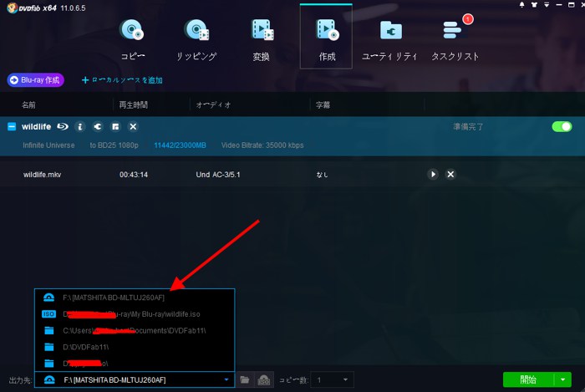
Task: Click the wildlife.mkv file name
Action: tap(42, 175)
